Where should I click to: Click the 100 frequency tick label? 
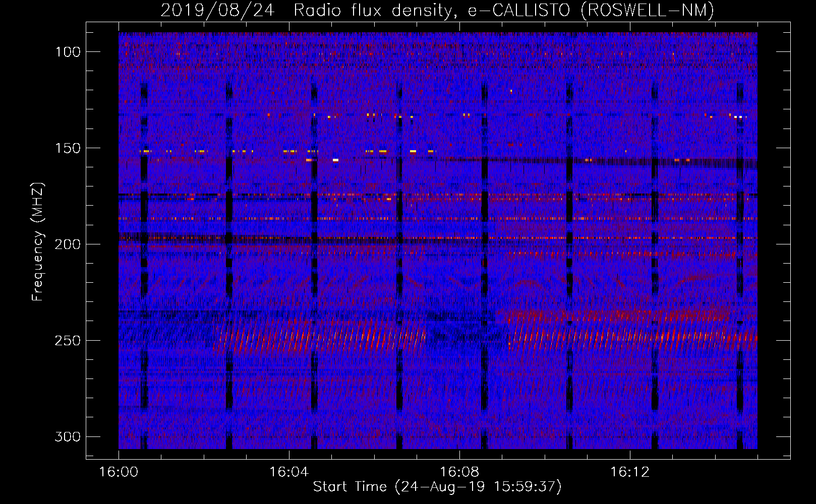coord(68,52)
